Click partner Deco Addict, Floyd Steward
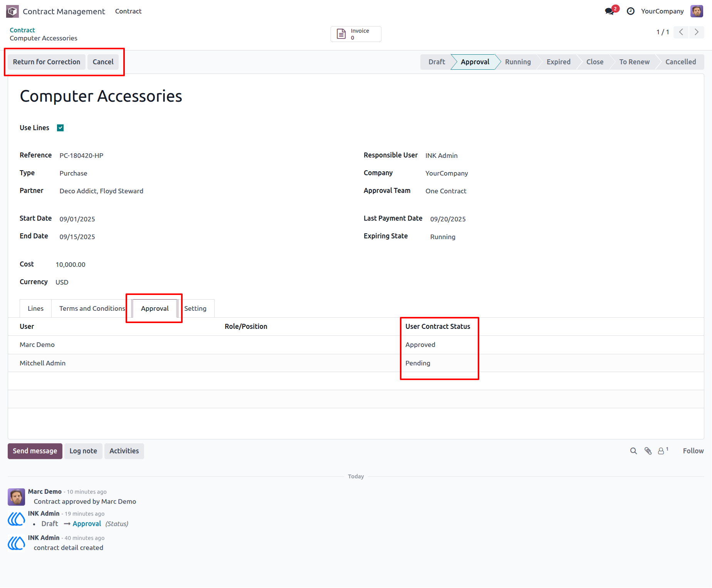The height and width of the screenshot is (588, 712). pyautogui.click(x=101, y=191)
